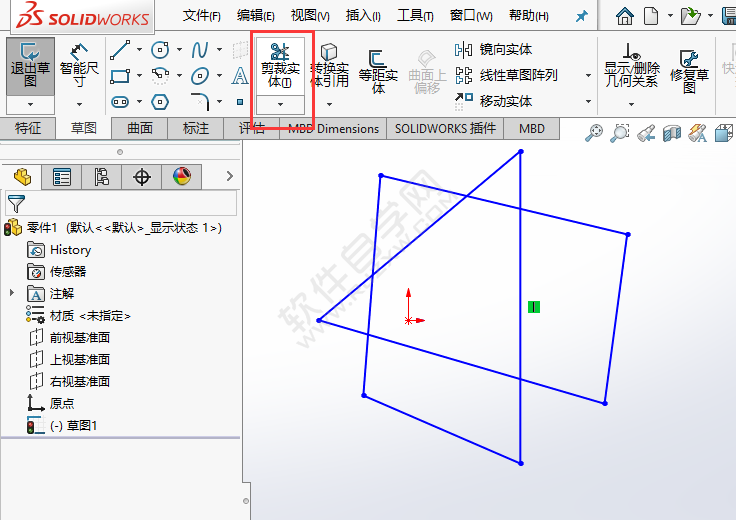Click Move Entities (移动实体)
This screenshot has width=736, height=520.
point(493,101)
